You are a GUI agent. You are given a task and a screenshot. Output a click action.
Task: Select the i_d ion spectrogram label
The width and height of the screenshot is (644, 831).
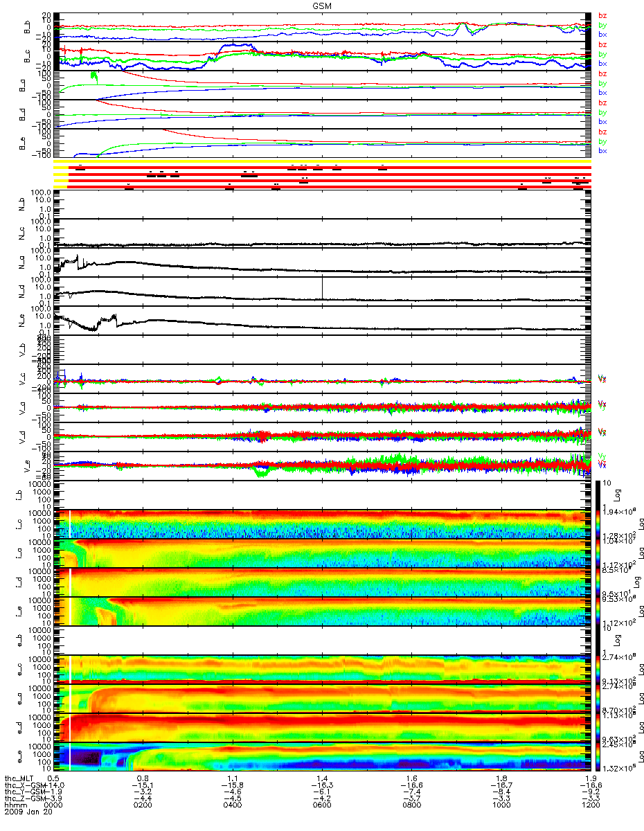(19, 582)
